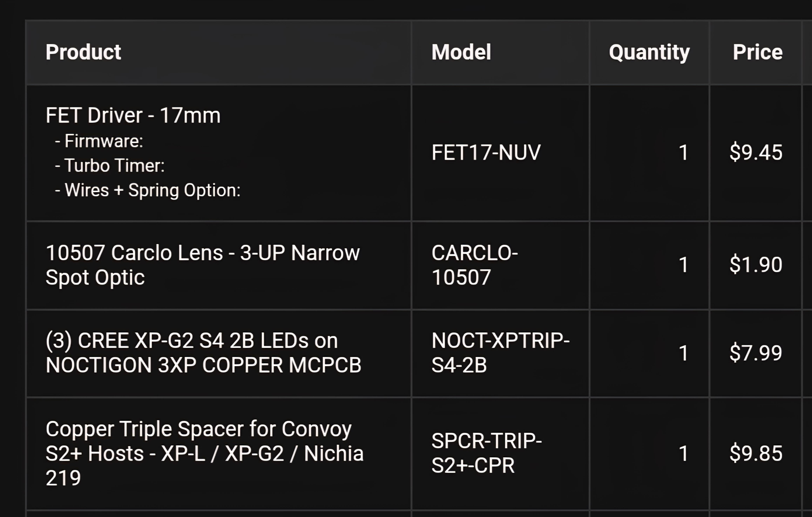
Task: Select the FET17-NUV model code
Action: (486, 152)
